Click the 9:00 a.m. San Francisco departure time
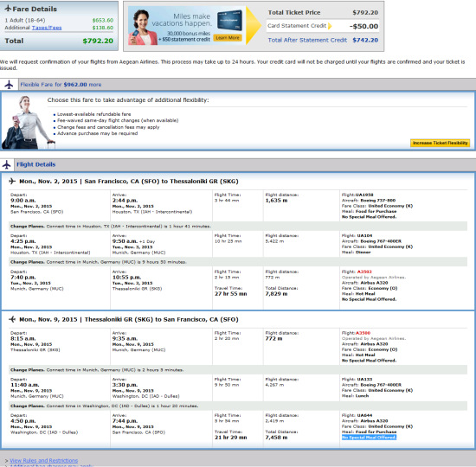Viewport: 476px width, 467px height. pos(23,201)
